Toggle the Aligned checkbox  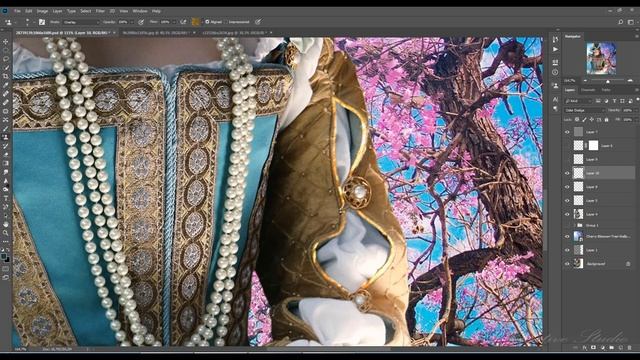207,22
